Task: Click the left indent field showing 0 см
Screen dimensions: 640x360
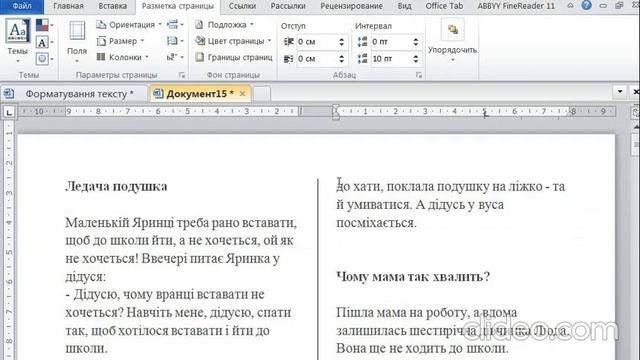Action: tap(316, 42)
